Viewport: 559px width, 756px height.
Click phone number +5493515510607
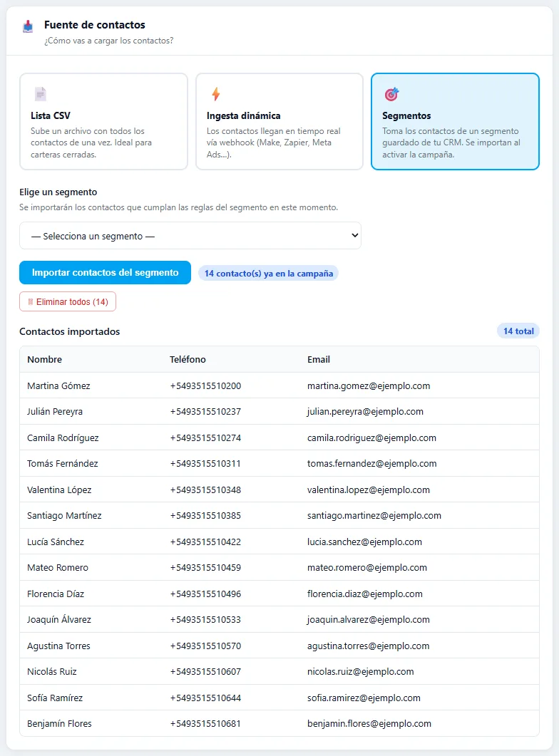[x=205, y=672]
